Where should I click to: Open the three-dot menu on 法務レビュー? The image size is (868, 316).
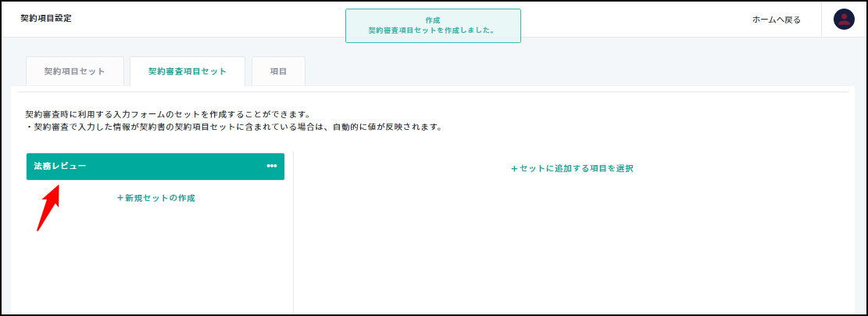point(272,166)
